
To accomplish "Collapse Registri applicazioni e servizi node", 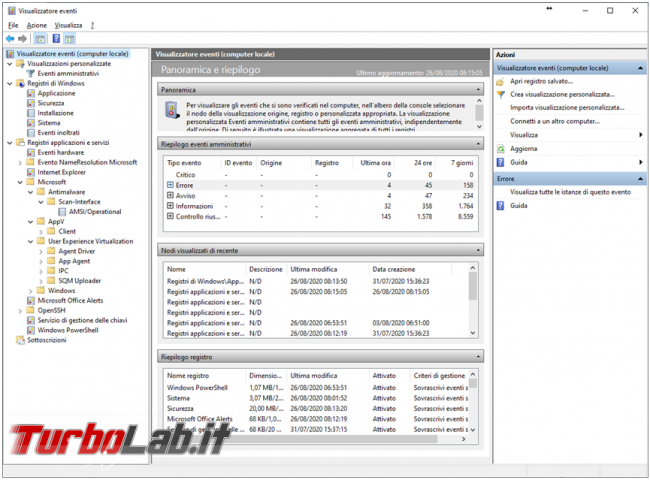I will [10, 143].
